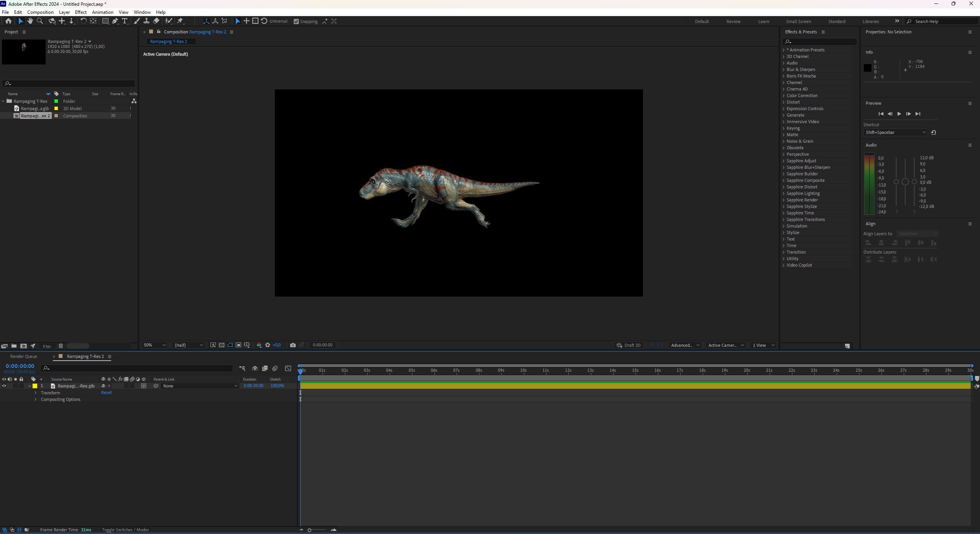Choose the Type tool
980x534 pixels.
pos(125,21)
